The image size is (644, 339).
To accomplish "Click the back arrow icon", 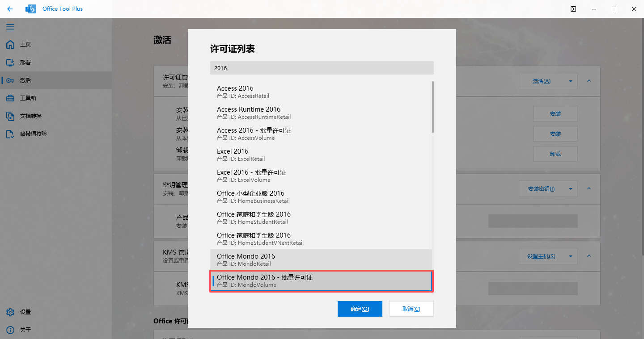I will (x=10, y=9).
